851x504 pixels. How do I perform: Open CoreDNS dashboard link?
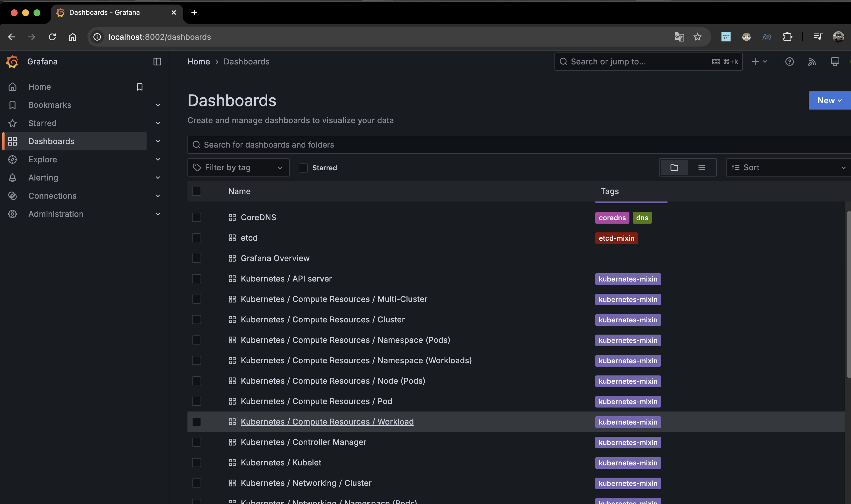tap(258, 217)
